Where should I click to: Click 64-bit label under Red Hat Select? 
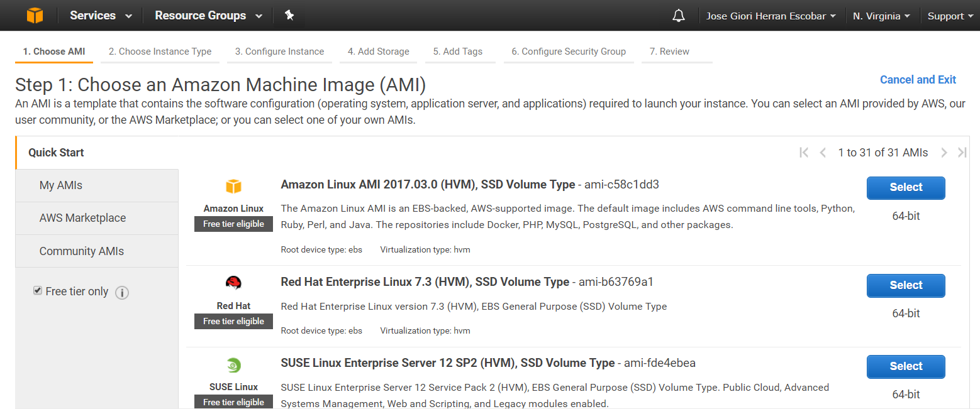tap(906, 314)
